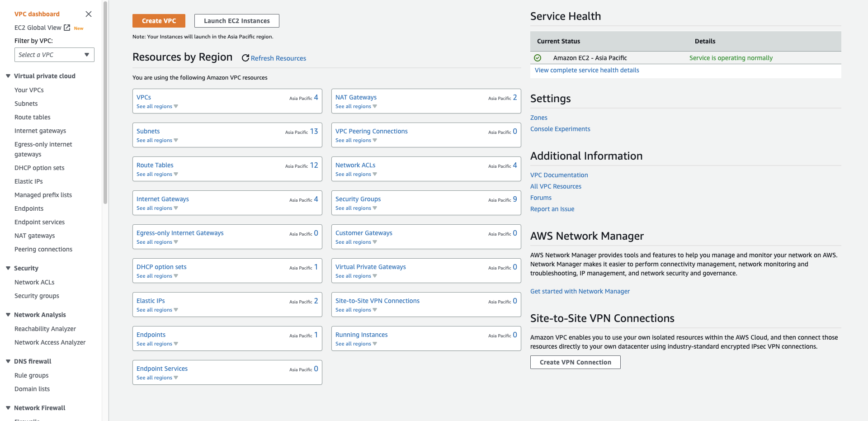Expand See all regions under Endpoint Services
The height and width of the screenshot is (421, 868).
point(157,378)
